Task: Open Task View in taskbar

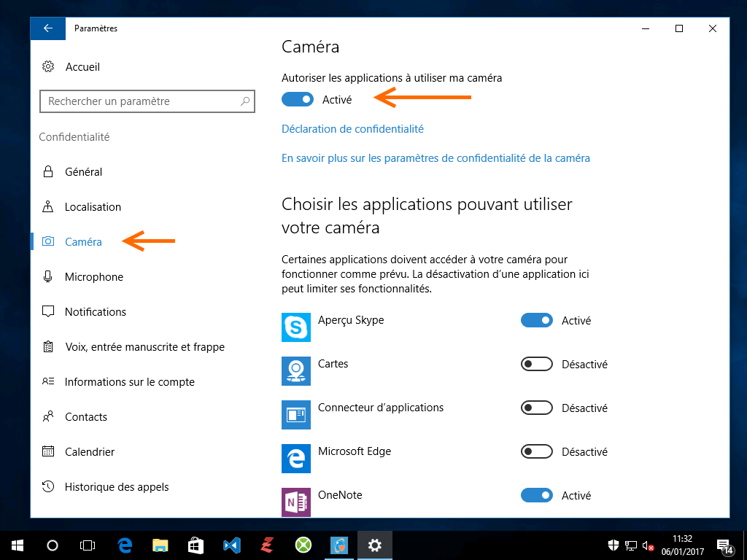Action: click(x=88, y=545)
